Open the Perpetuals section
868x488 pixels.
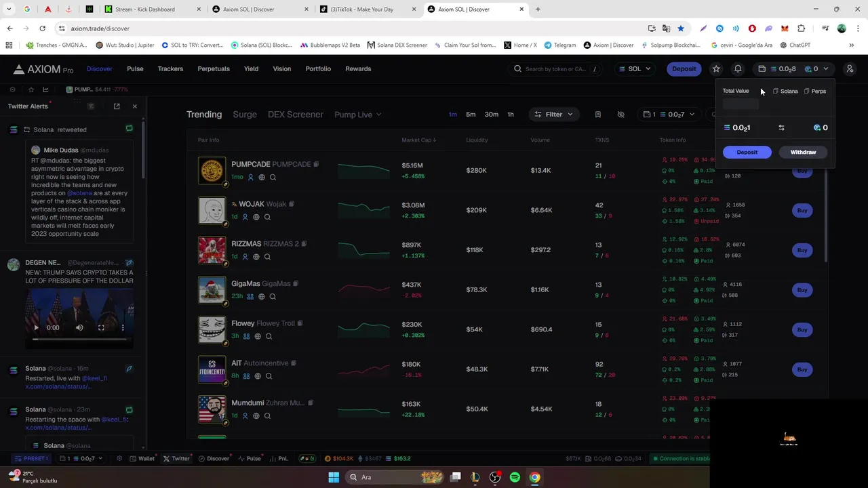click(214, 68)
